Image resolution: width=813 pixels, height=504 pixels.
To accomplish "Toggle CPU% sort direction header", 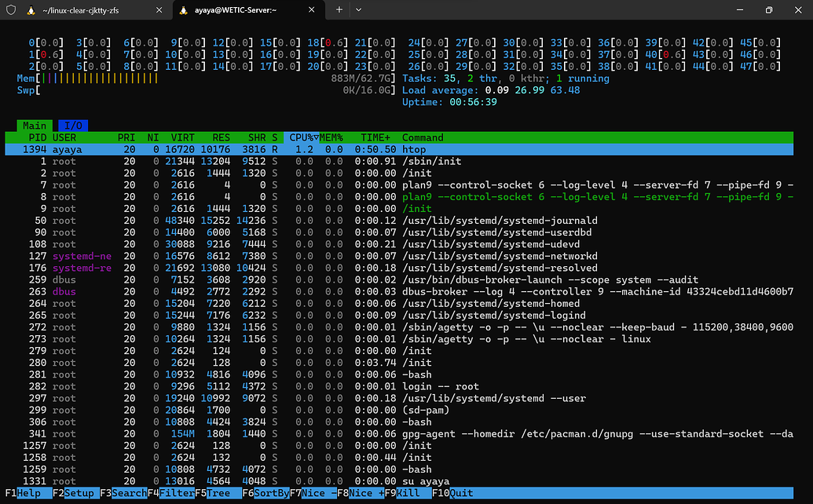I will click(x=303, y=138).
